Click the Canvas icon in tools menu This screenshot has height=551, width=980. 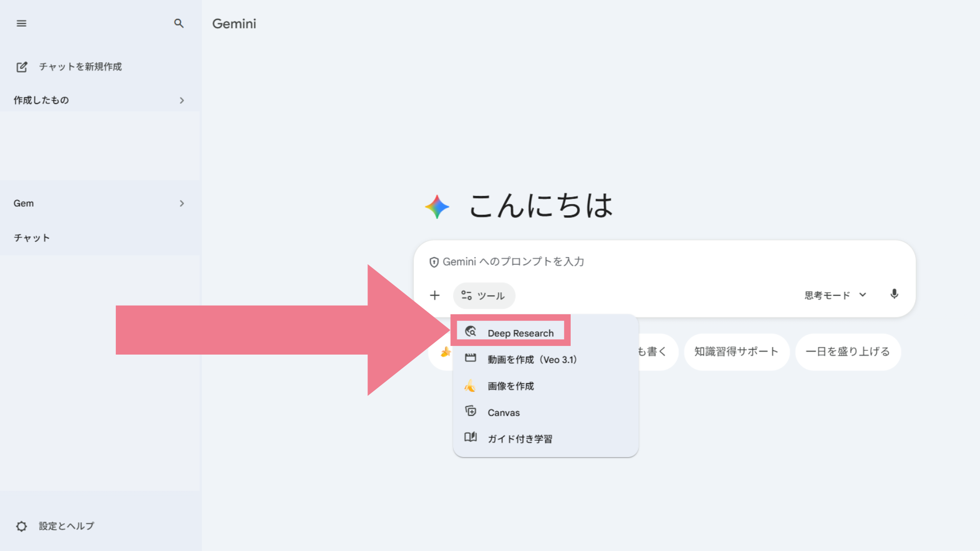tap(471, 411)
